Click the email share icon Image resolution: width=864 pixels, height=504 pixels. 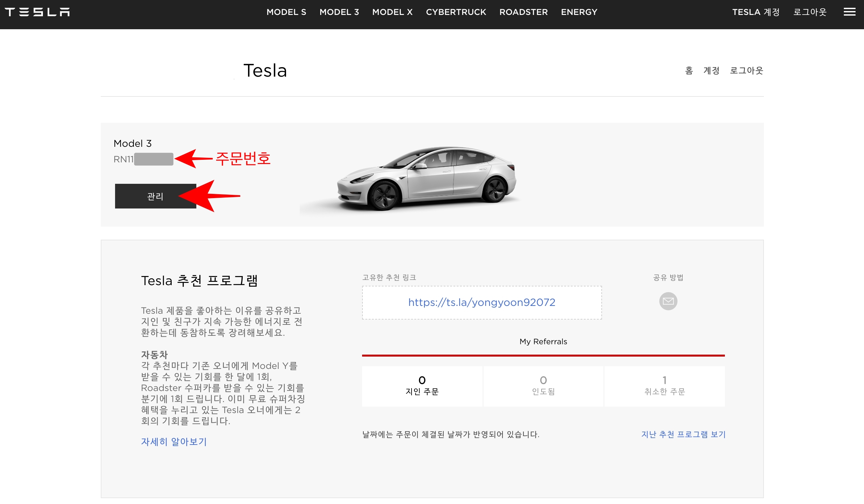click(x=668, y=301)
